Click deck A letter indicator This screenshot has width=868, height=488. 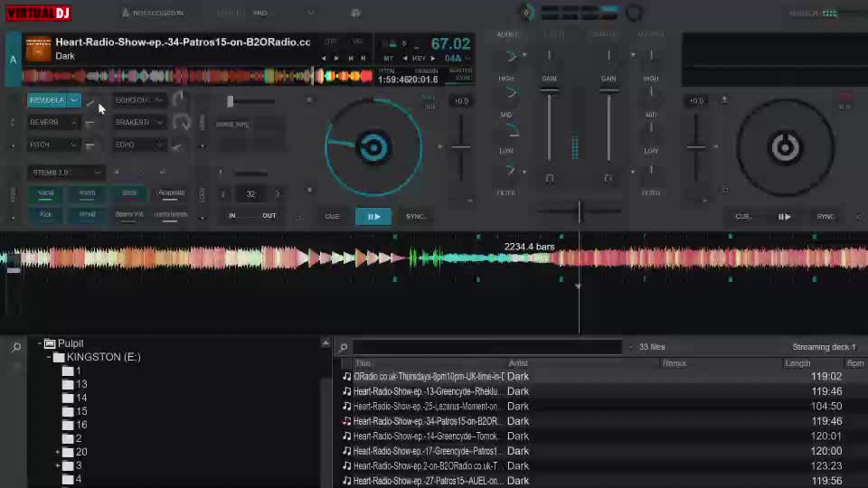14,60
